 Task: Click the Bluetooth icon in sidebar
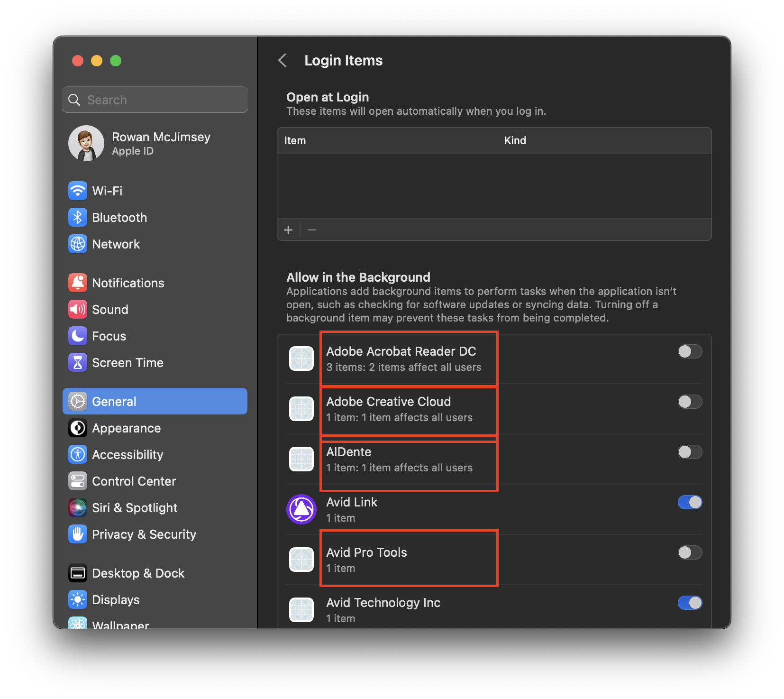pos(78,217)
